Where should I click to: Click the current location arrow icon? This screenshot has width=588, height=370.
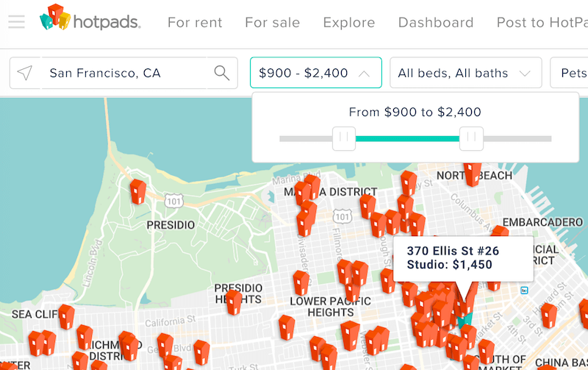pyautogui.click(x=25, y=73)
